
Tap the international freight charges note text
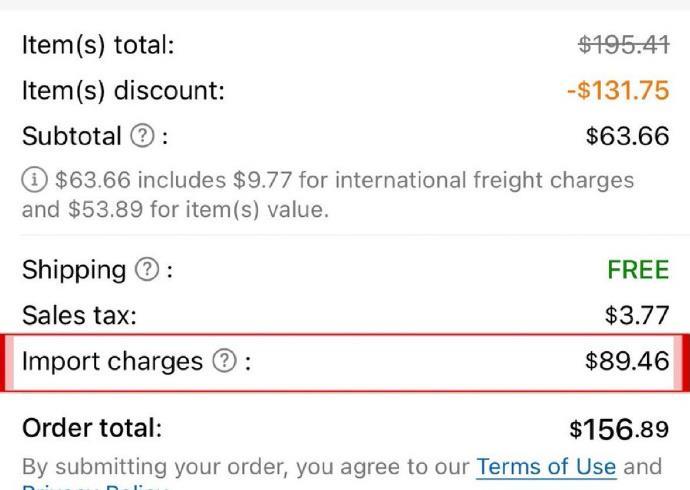328,194
